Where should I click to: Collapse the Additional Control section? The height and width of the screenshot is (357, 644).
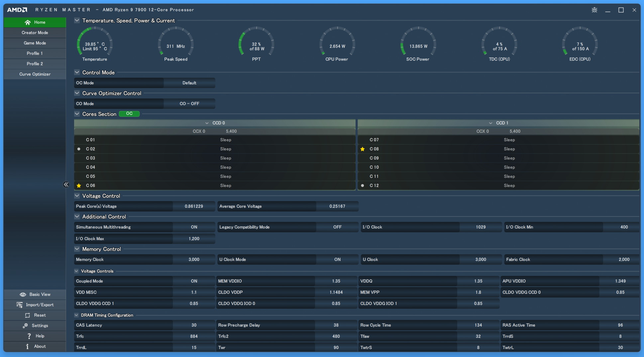pos(77,216)
